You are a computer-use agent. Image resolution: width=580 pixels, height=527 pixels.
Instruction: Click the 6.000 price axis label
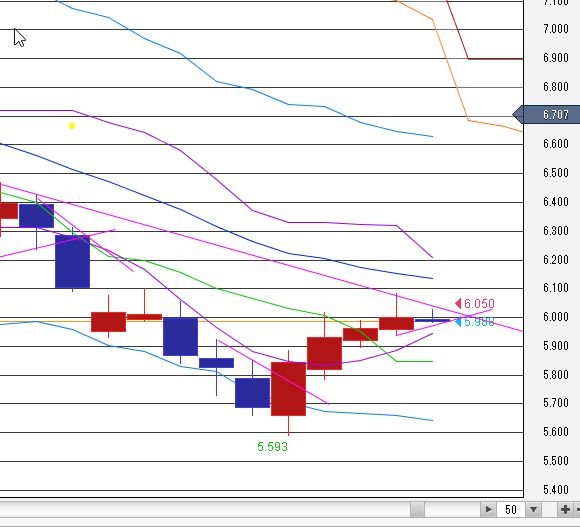(556, 317)
